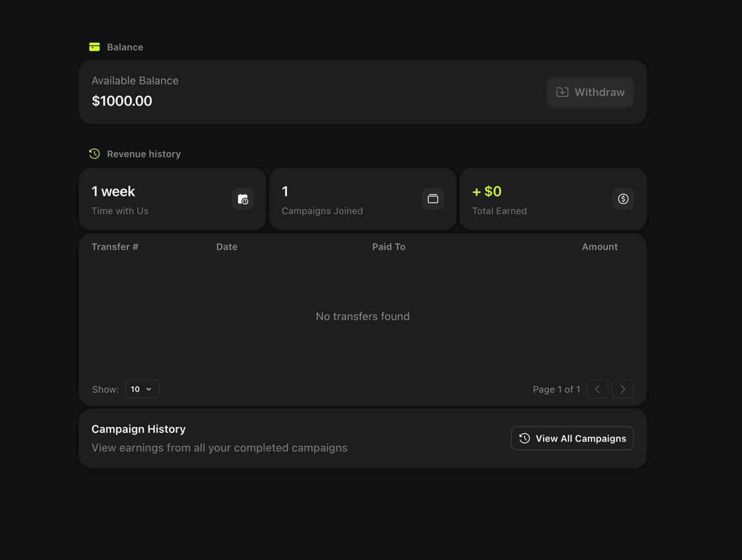The image size is (742, 560).
Task: Click the Time with Us label
Action: pos(120,211)
